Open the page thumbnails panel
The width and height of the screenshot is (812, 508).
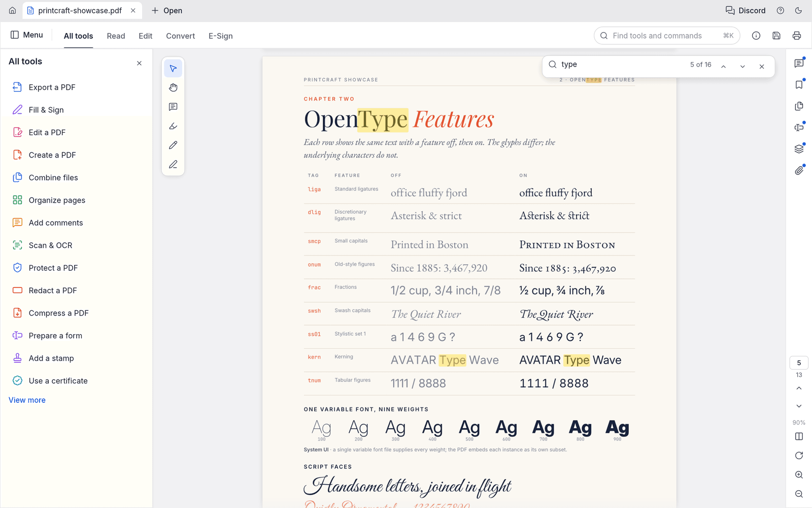(x=799, y=106)
